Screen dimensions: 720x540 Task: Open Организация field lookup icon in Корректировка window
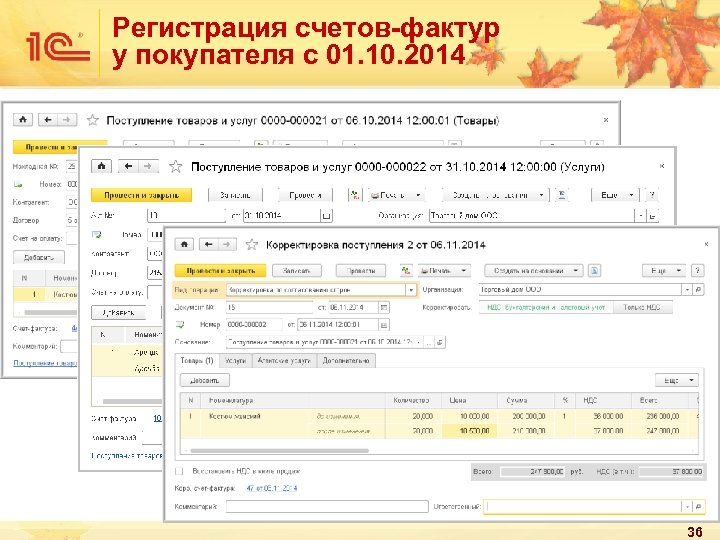pos(698,290)
